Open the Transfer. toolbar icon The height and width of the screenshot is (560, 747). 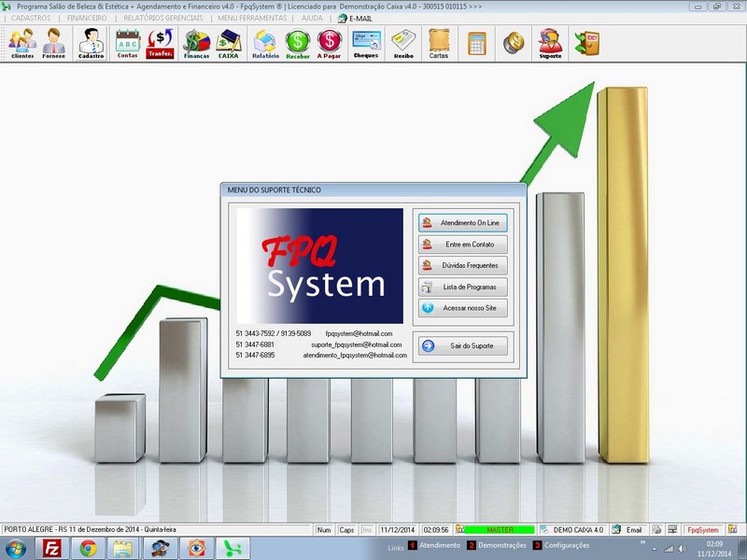[161, 43]
